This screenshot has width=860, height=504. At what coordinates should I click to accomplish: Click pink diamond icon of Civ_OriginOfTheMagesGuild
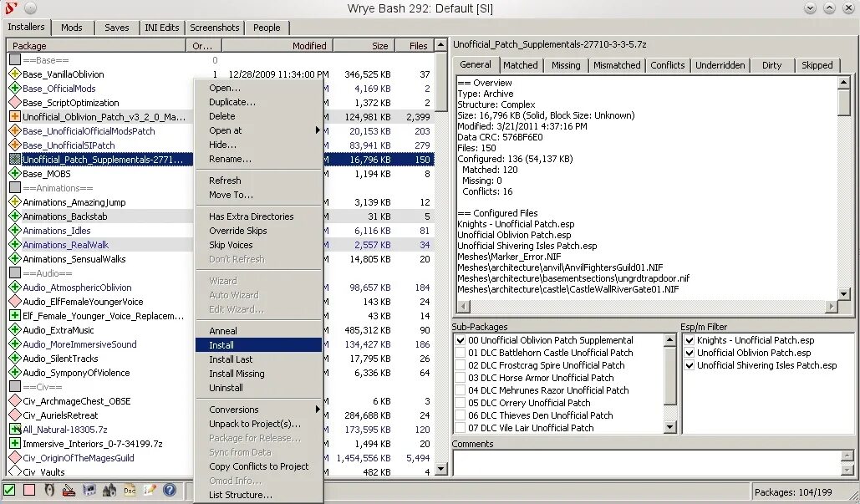pos(15,458)
